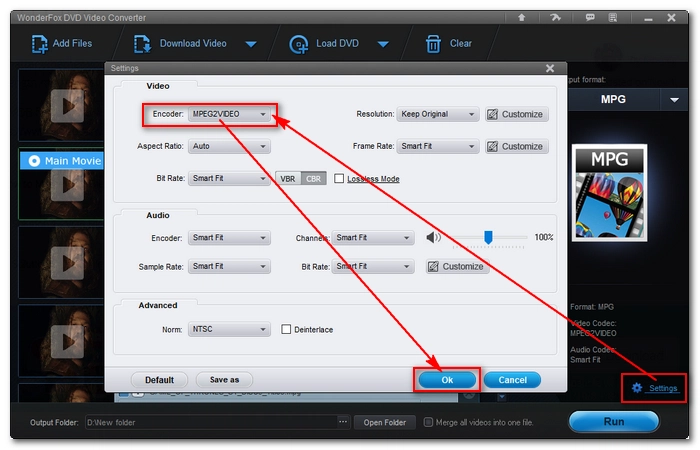
Task: Click Customize next to Resolution
Action: click(517, 114)
